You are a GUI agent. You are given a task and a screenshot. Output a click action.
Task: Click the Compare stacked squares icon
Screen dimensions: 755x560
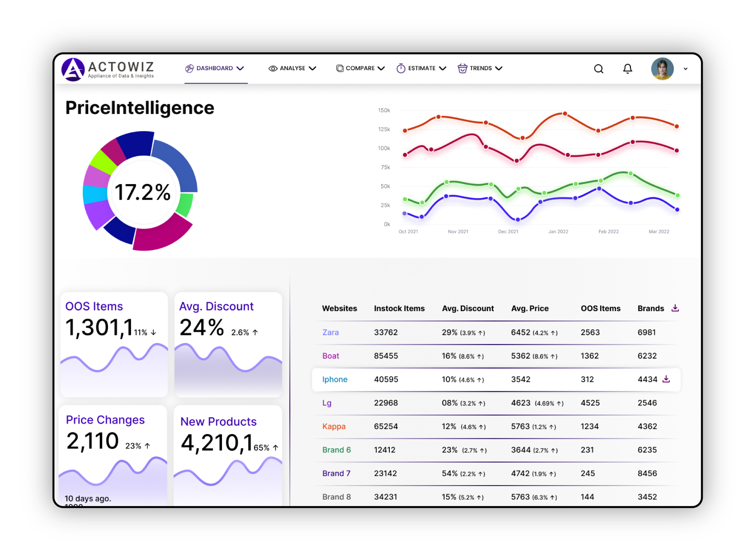pyautogui.click(x=339, y=68)
